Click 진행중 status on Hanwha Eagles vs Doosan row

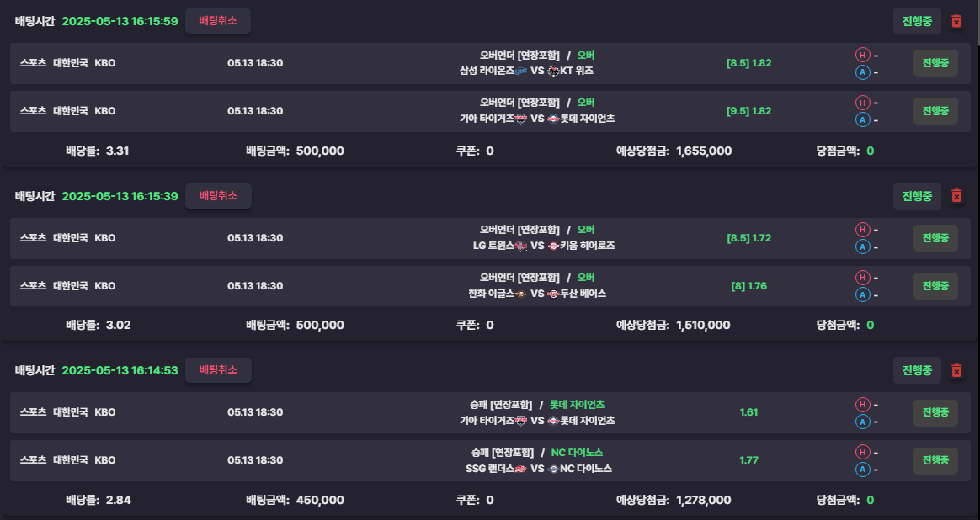(x=935, y=285)
